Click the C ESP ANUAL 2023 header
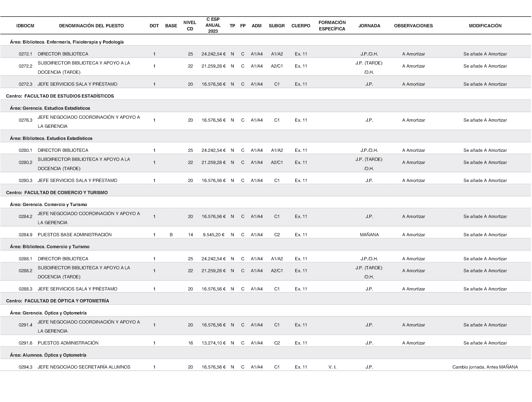Image resolution: width=532 pixels, height=402 pixels. tap(213, 25)
